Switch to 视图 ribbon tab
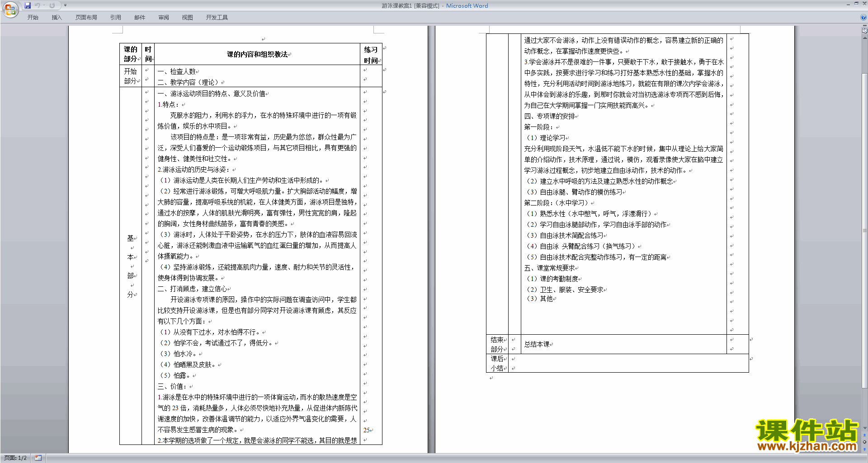Screen dimensions: 868x463 tap(188, 17)
